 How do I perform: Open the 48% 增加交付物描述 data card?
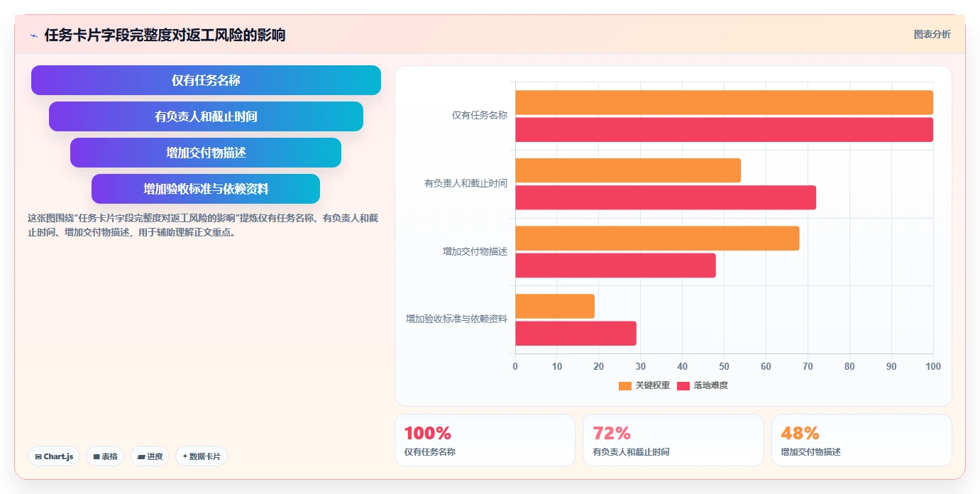point(861,440)
